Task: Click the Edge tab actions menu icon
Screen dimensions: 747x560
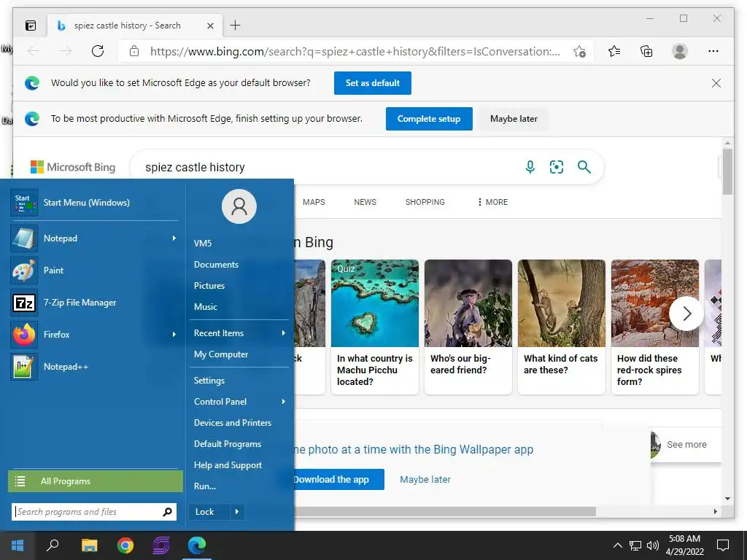Action: (x=31, y=26)
